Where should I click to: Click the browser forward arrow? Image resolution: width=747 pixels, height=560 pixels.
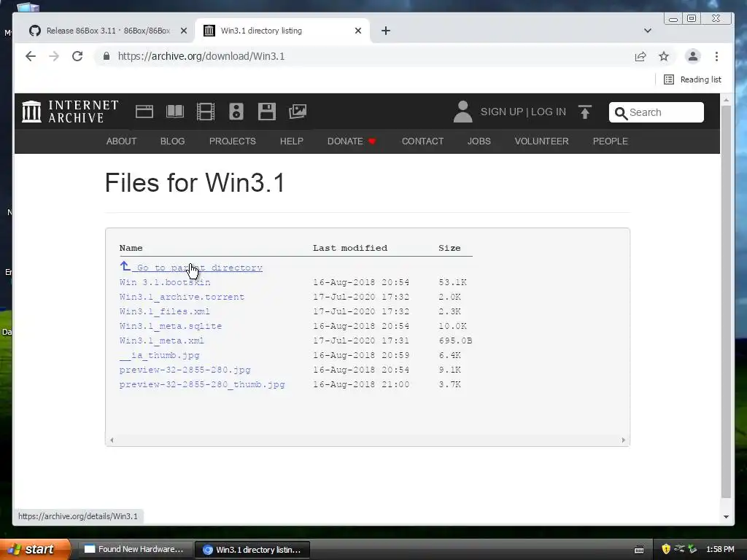[x=54, y=56]
